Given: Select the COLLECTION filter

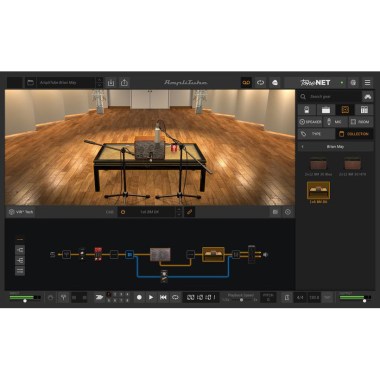Looking at the screenshot, I should pyautogui.click(x=354, y=134).
